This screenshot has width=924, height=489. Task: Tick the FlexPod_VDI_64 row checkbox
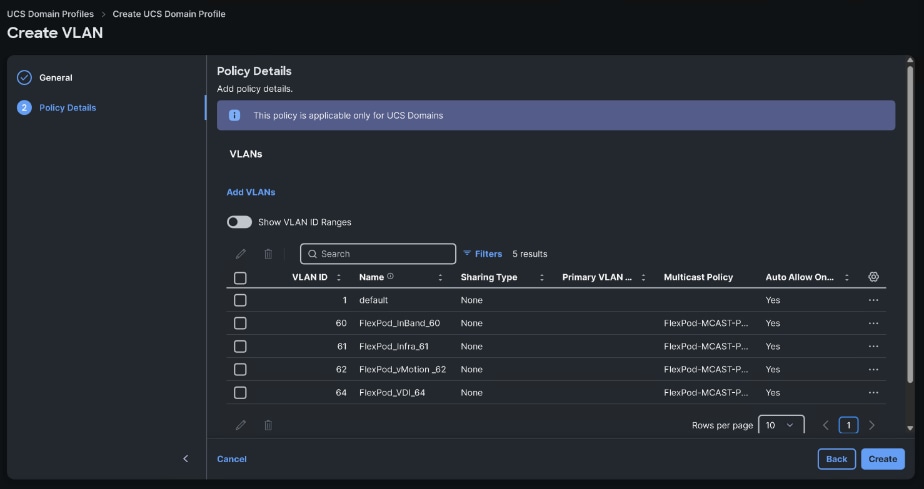pyautogui.click(x=240, y=392)
